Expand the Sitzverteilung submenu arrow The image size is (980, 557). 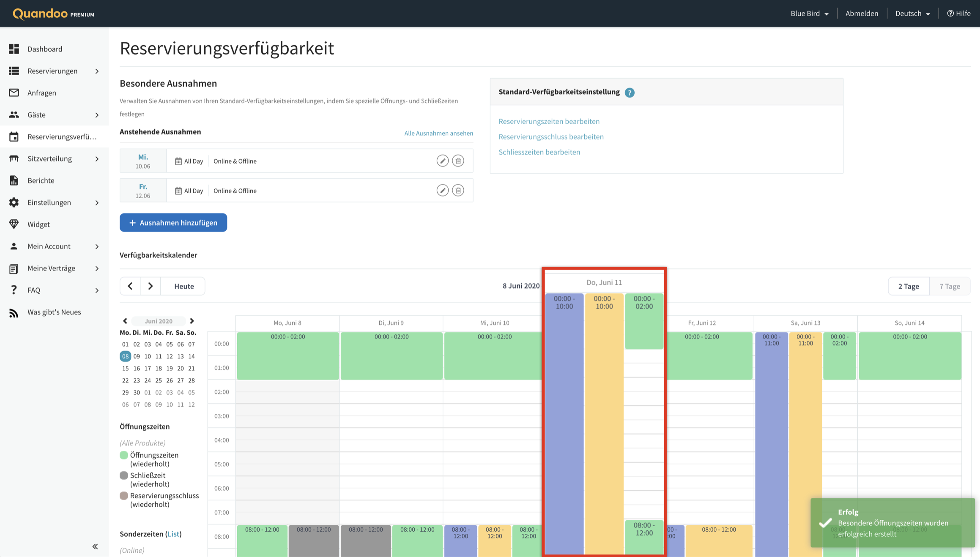tap(97, 159)
